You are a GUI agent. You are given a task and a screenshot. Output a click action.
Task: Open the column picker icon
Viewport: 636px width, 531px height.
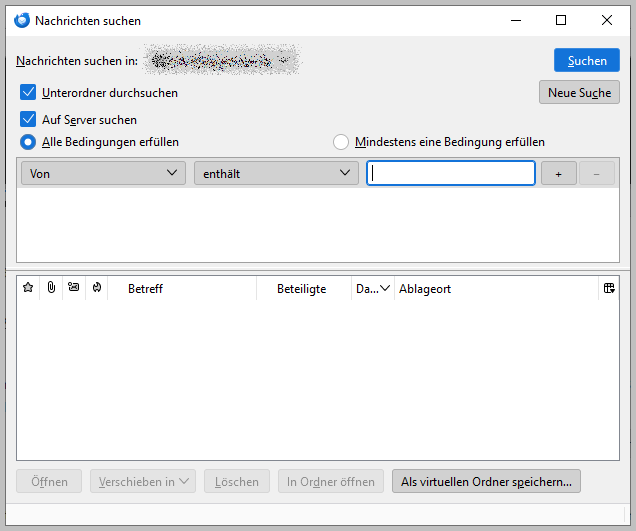tap(609, 288)
